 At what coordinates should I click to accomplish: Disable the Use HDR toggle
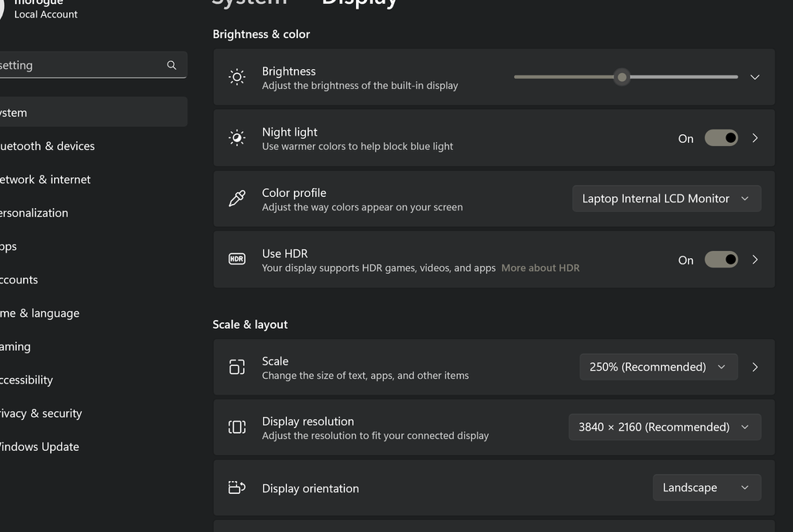(721, 260)
